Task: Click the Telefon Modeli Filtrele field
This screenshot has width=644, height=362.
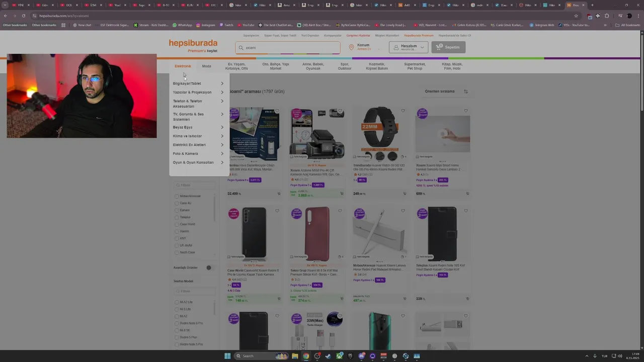Action: point(194,291)
